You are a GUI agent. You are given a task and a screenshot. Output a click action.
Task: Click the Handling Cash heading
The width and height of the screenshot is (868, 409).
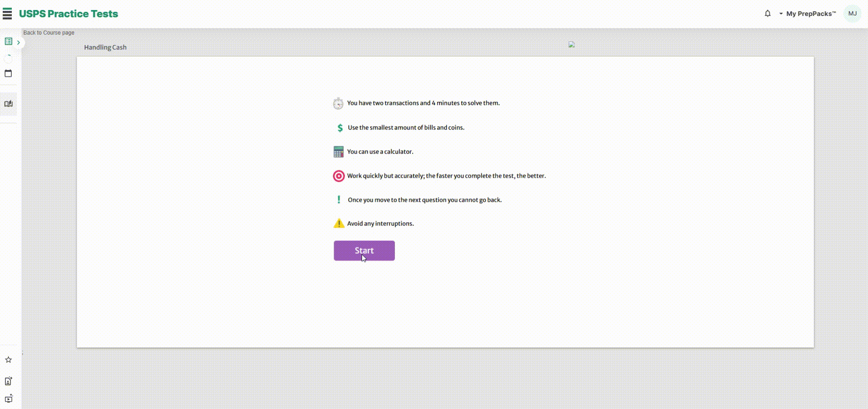[x=105, y=47]
